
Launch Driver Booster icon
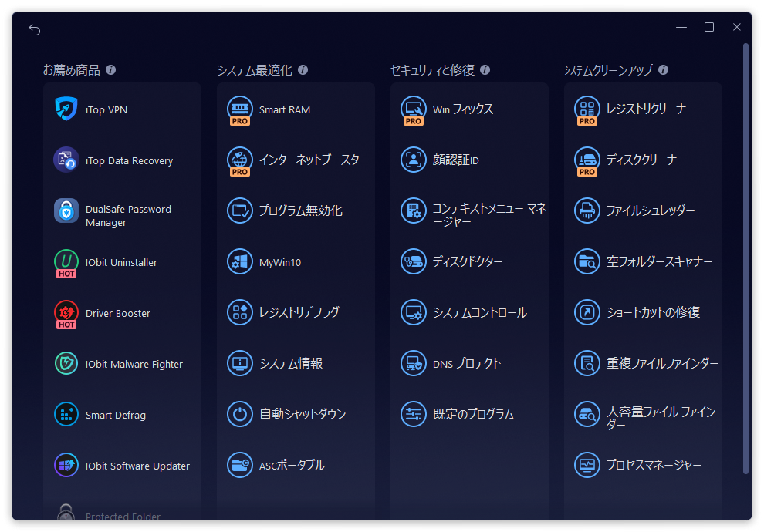tap(66, 312)
